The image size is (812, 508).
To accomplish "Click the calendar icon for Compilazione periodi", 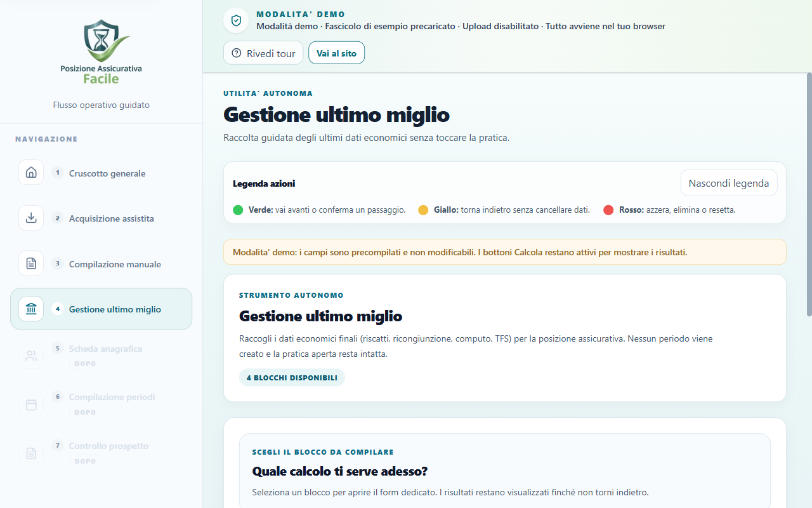I will click(x=31, y=404).
